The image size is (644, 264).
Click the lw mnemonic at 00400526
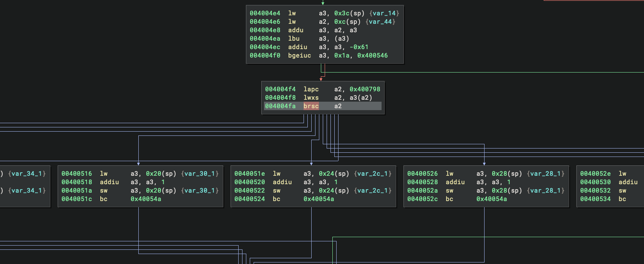[450, 174]
